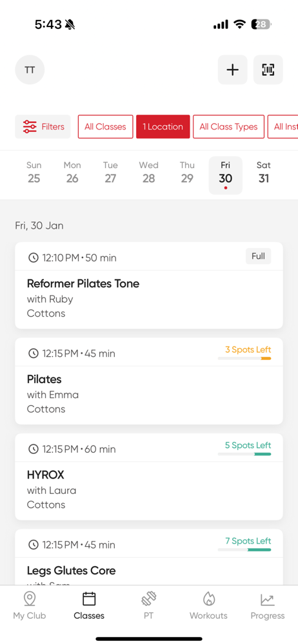Screen dimensions: 298x644
Task: Click the 3 Spots Left progress bar
Action: tap(244, 359)
